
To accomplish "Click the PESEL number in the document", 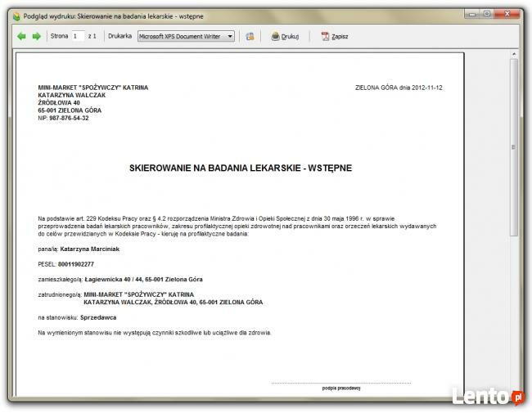I will [77, 264].
